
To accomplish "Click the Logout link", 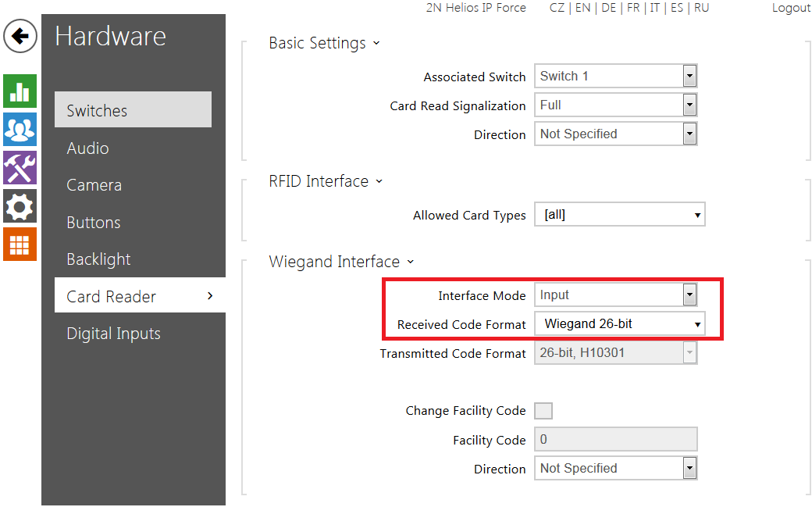I will (790, 8).
